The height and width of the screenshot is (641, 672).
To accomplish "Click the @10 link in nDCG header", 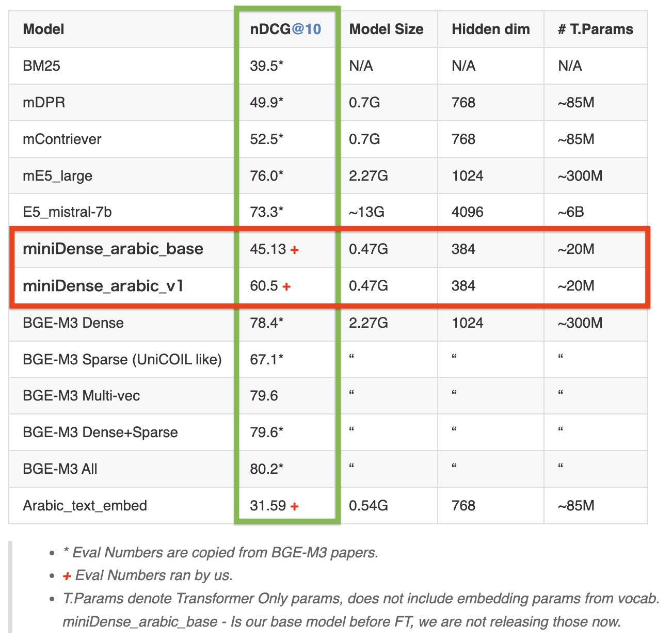I will 306,29.
